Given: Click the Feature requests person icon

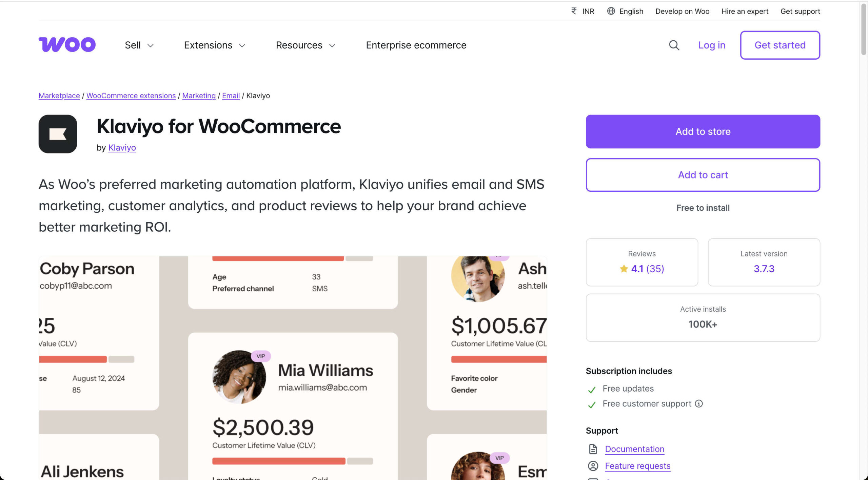Looking at the screenshot, I should (x=593, y=466).
